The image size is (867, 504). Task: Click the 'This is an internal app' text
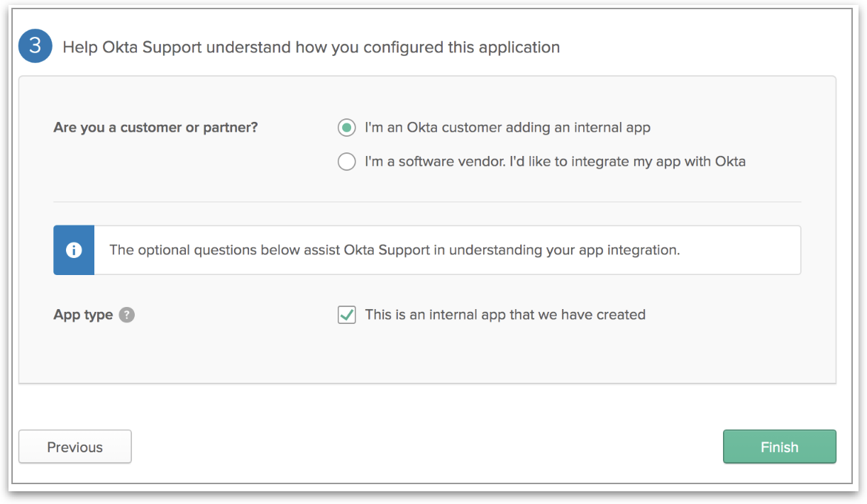436,315
